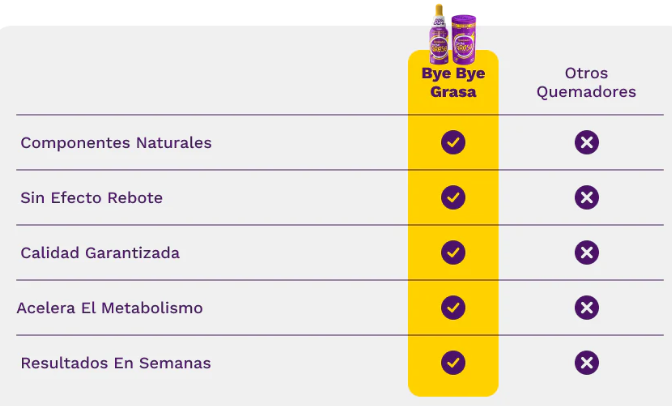Click X icon in Resultados En Semanas row

pos(587,363)
